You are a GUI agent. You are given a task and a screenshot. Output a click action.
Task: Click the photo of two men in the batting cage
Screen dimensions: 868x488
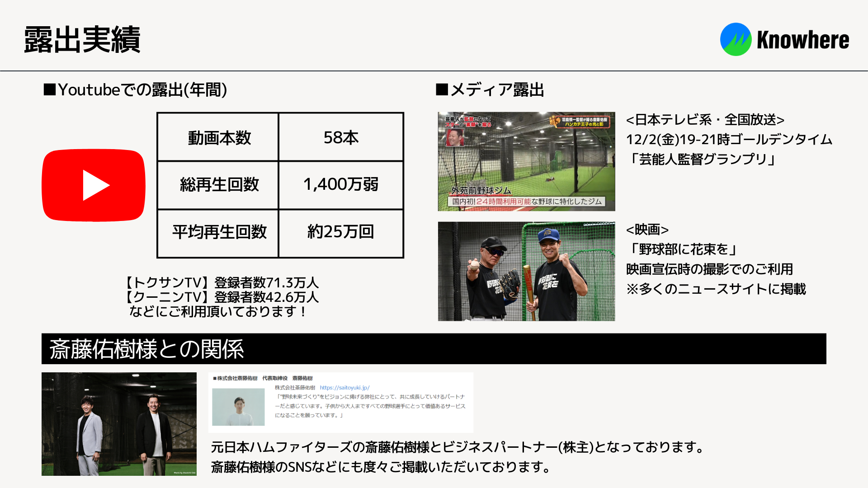coord(119,424)
